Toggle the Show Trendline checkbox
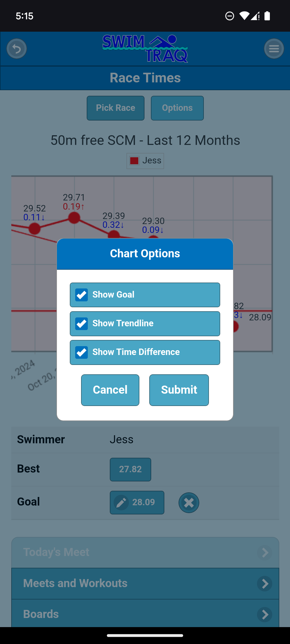The height and width of the screenshot is (644, 290). coord(82,324)
